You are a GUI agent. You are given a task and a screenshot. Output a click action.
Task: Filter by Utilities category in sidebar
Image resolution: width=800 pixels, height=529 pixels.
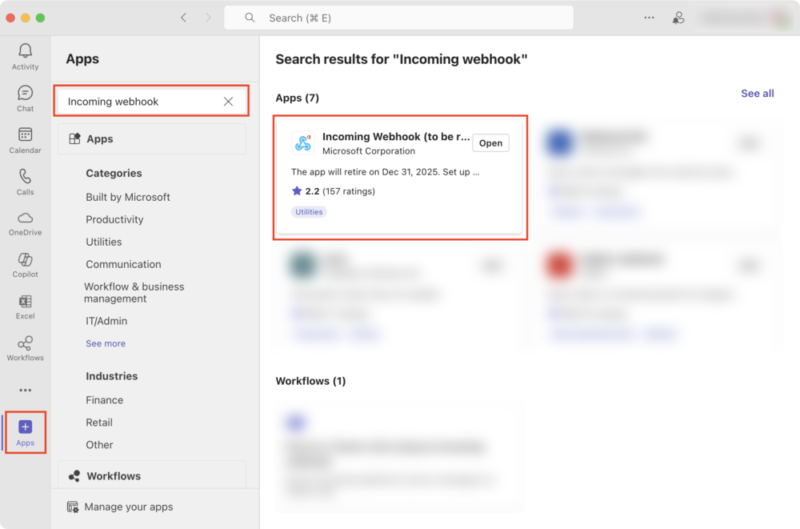point(104,242)
